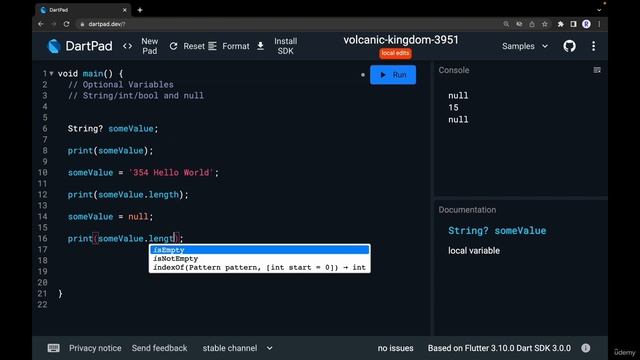
Task: Click the Reset refresh icon
Action: pyautogui.click(x=173, y=46)
